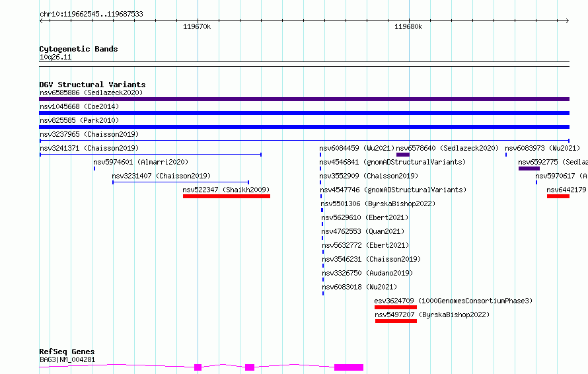
Task: Click the DGV Structural Variants track title
Action: click(92, 85)
